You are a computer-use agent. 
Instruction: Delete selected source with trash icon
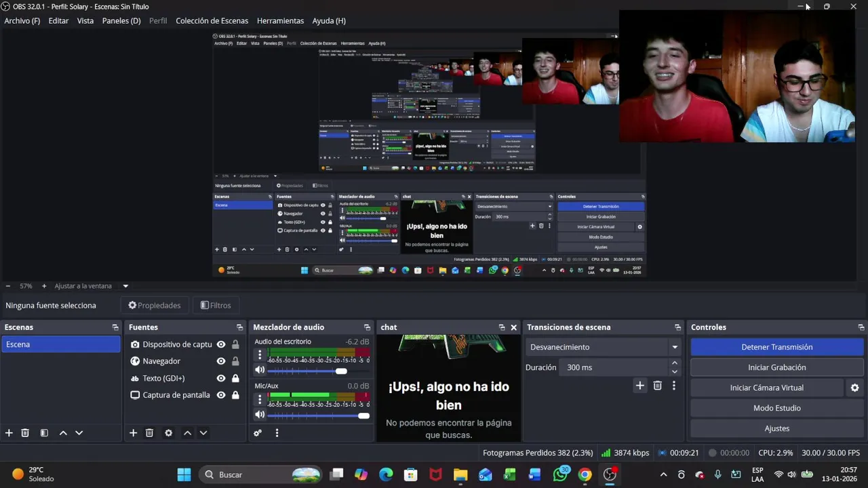tap(149, 433)
